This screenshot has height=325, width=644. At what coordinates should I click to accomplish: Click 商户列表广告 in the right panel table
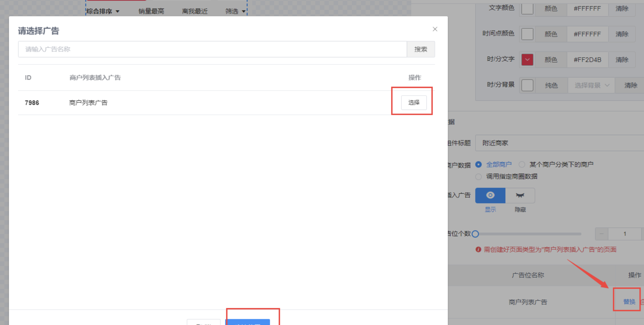528,302
